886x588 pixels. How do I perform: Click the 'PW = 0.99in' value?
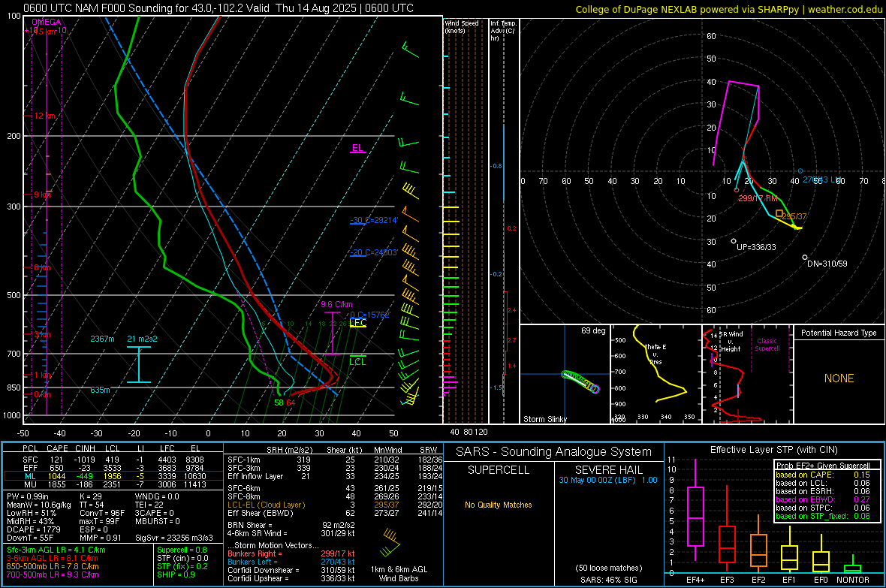tap(29, 496)
